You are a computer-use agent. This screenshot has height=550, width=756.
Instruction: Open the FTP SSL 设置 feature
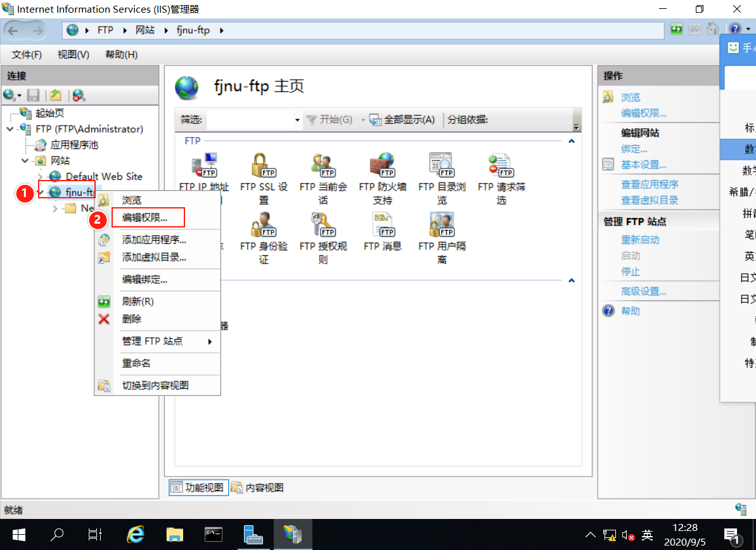click(x=264, y=166)
